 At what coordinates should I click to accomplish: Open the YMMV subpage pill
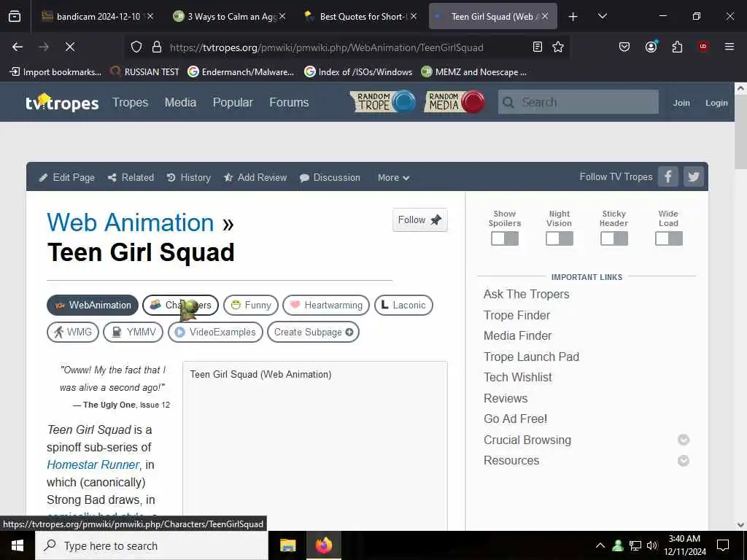pos(133,332)
